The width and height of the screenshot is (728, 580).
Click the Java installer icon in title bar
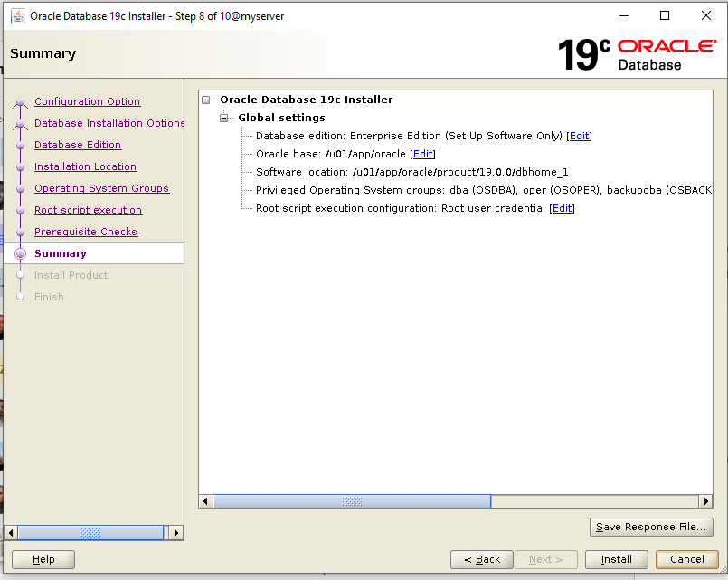pos(18,15)
